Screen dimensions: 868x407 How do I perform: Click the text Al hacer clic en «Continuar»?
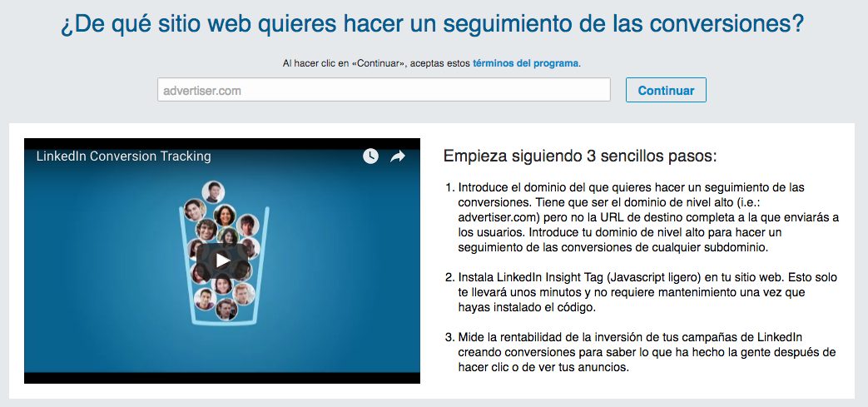point(346,63)
